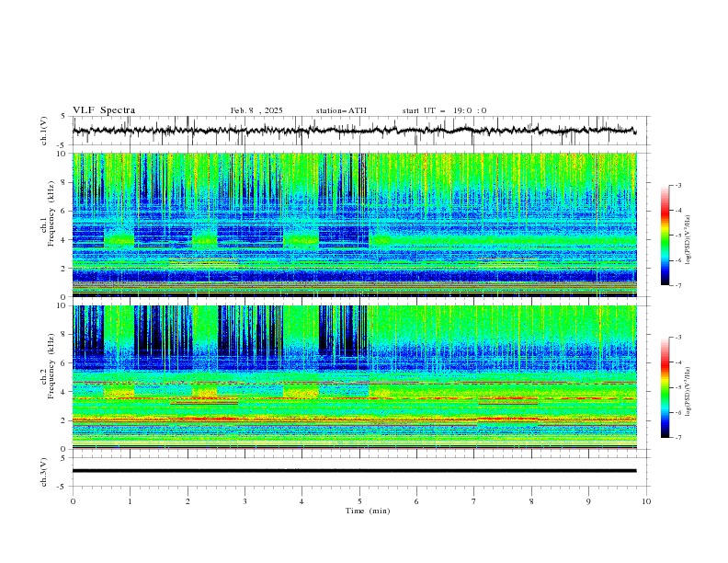This screenshot has height=563, width=728.
Task: Click the time axis tick label '5'
Action: tap(359, 501)
